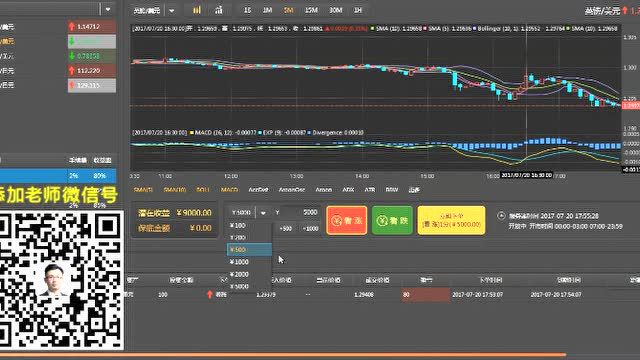Open the ¥5000 amount dropdown arrow
640x360 pixels.
263,213
